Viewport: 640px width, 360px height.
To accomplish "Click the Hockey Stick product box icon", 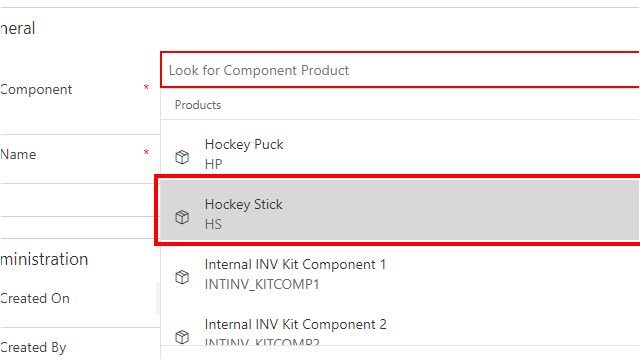I will (182, 217).
